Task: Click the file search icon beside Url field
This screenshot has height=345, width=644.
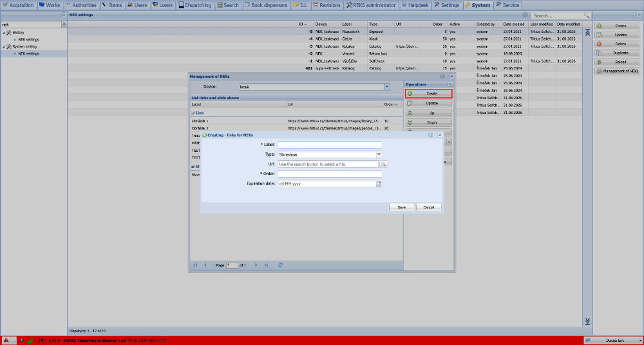Action: click(x=384, y=164)
